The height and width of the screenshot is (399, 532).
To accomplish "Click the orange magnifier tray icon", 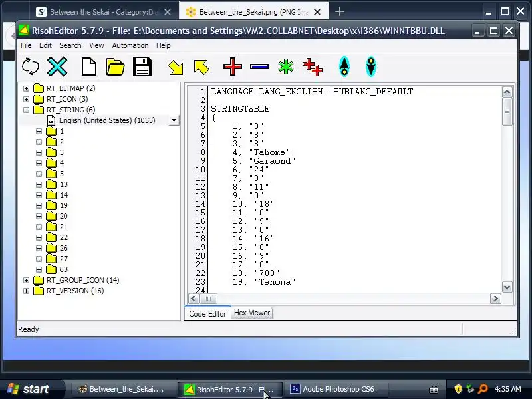I will 483,389.
